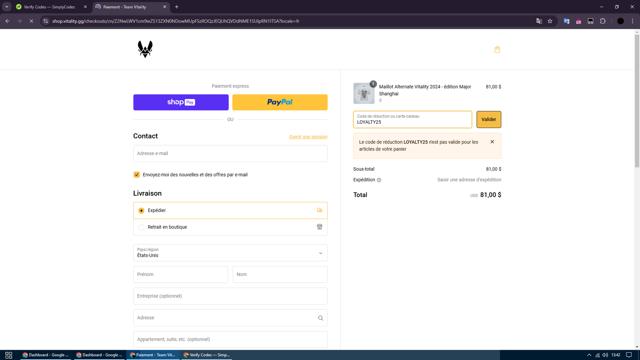Click the circular arrow icon in browser toolbar

click(x=603, y=21)
